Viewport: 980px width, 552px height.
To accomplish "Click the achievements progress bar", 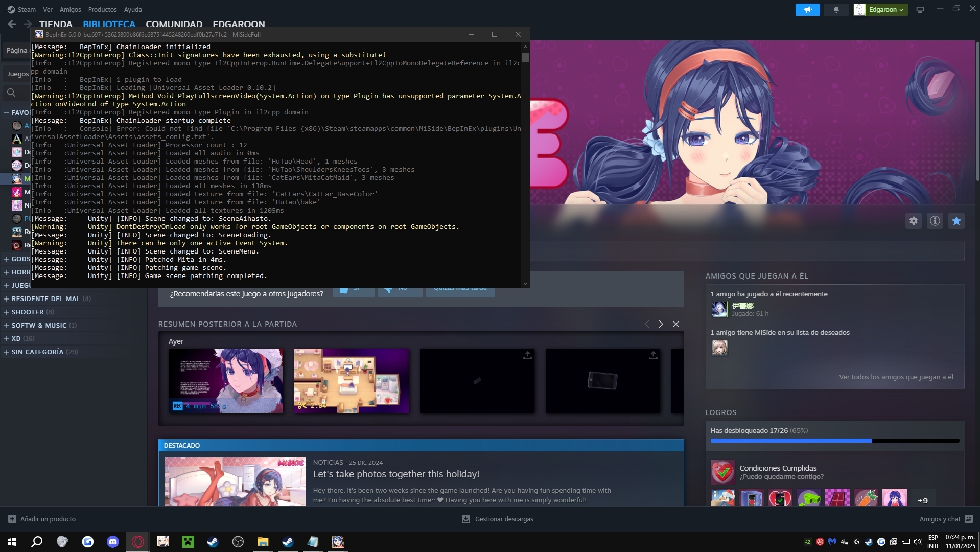I will point(835,441).
